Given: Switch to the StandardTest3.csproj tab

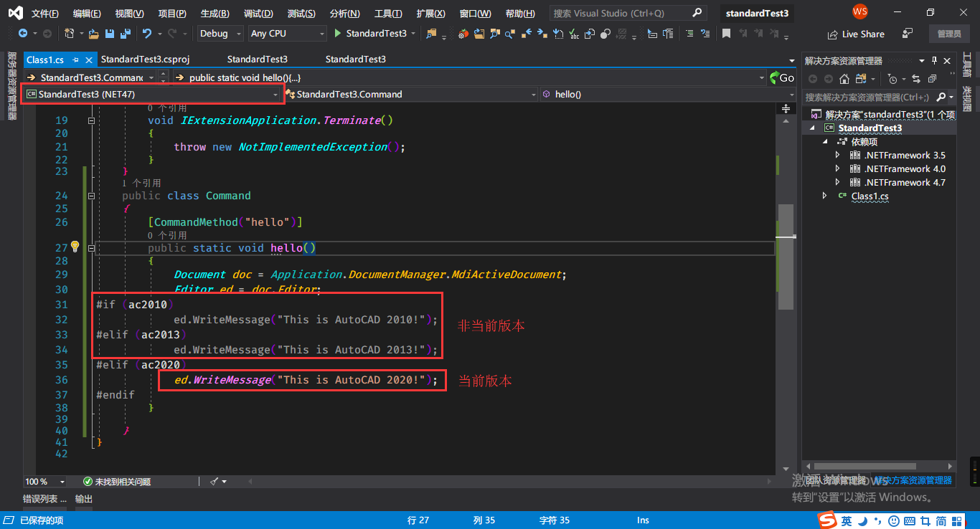Looking at the screenshot, I should pos(145,59).
